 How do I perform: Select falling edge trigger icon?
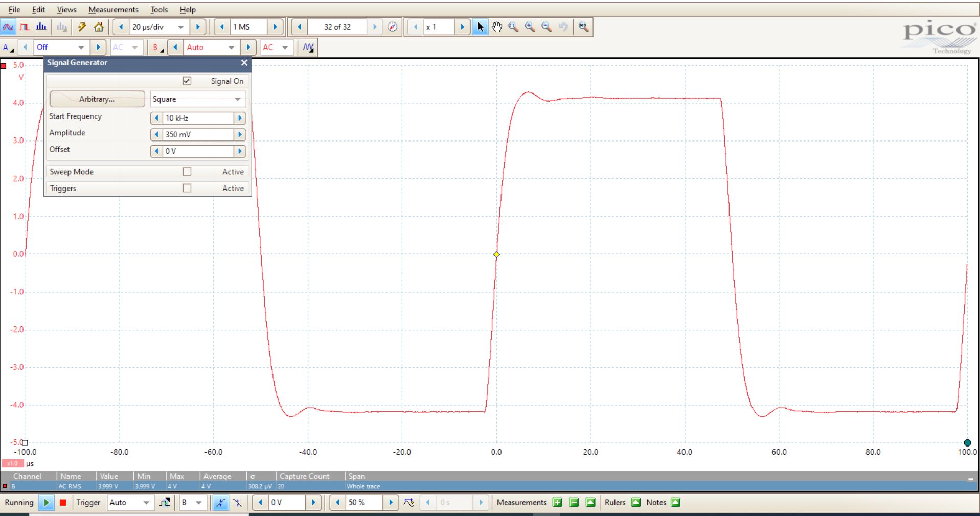(x=238, y=503)
